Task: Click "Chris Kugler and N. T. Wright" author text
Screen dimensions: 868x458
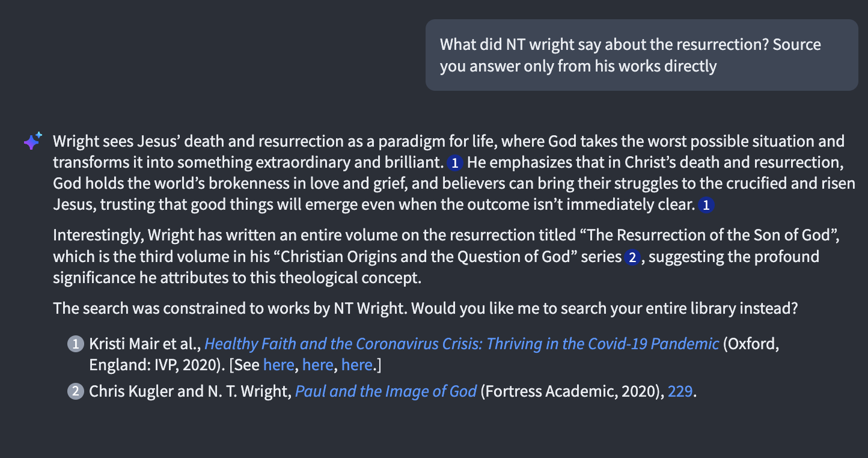Action: pyautogui.click(x=190, y=391)
